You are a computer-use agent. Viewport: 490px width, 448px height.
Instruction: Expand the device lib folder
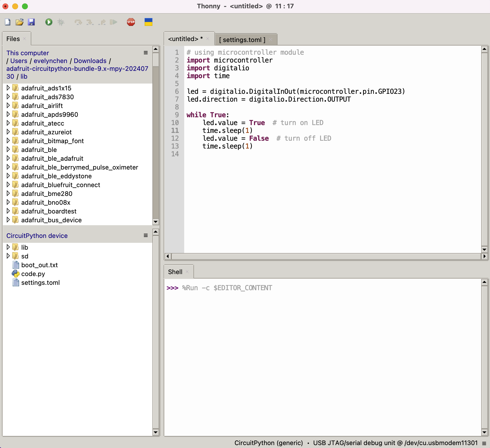tap(8, 247)
